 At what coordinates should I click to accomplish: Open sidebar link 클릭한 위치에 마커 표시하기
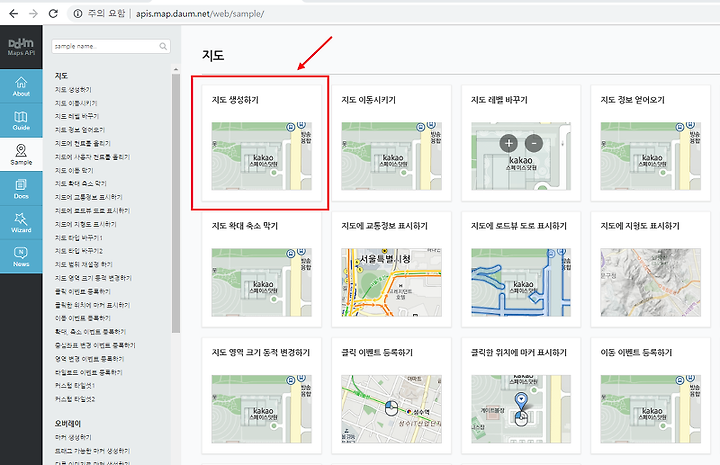(92, 305)
